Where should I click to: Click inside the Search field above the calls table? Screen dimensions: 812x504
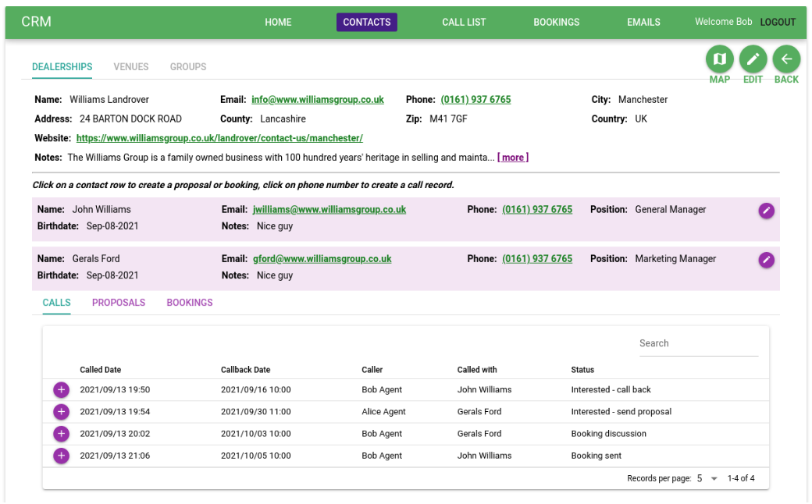click(697, 343)
